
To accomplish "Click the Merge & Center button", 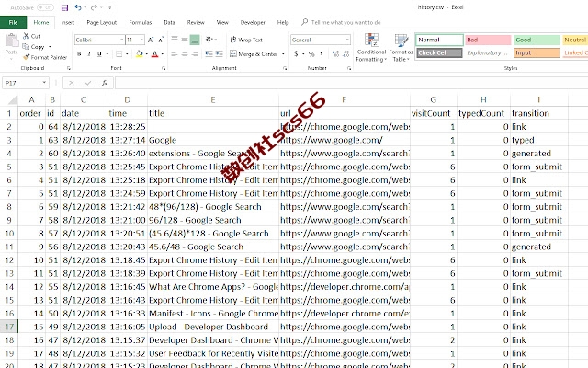I will (x=254, y=54).
